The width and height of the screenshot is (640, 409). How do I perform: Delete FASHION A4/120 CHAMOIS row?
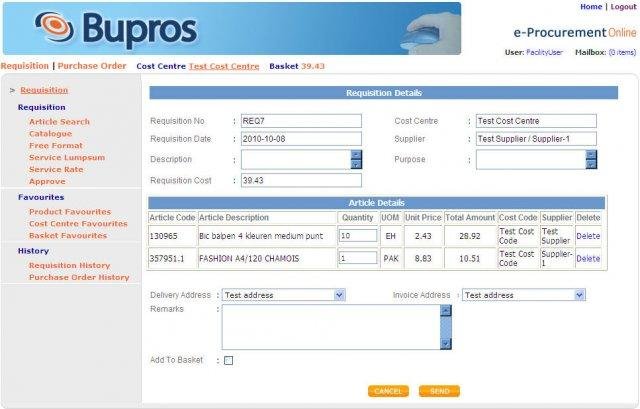click(x=588, y=258)
